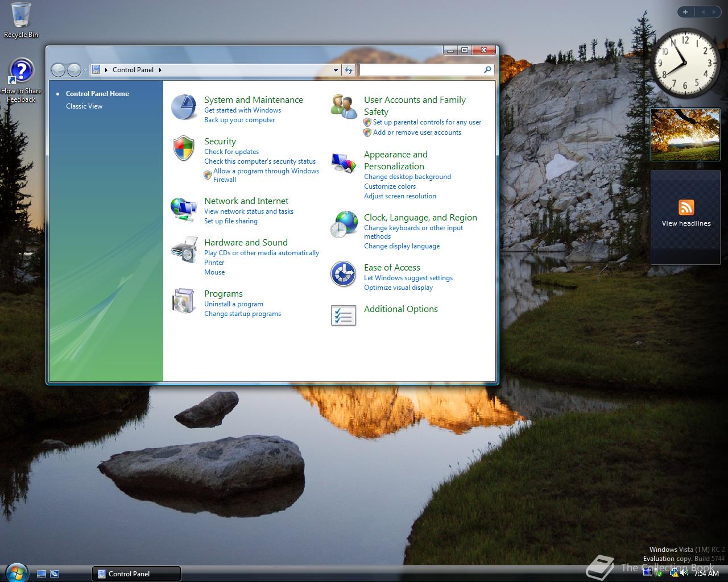The height and width of the screenshot is (582, 728).
Task: Click the Show Desktop quick launch icon
Action: pos(41,574)
